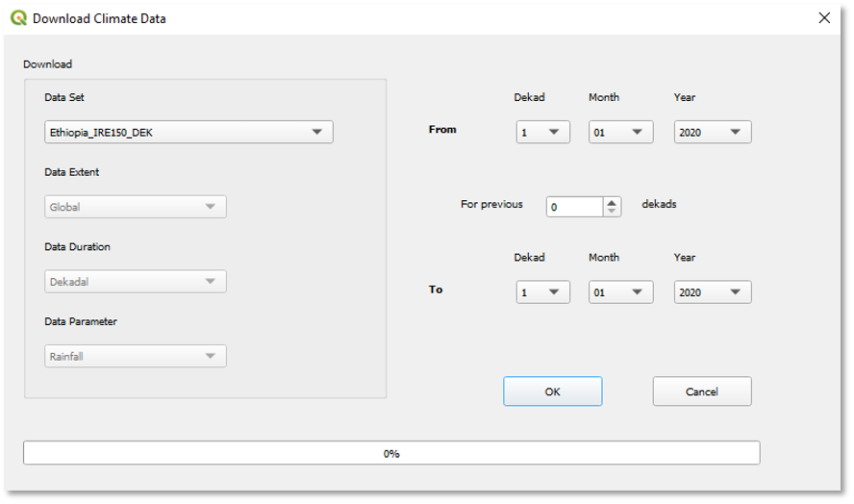Expand the To Month dropdown
The image size is (854, 504).
point(620,292)
